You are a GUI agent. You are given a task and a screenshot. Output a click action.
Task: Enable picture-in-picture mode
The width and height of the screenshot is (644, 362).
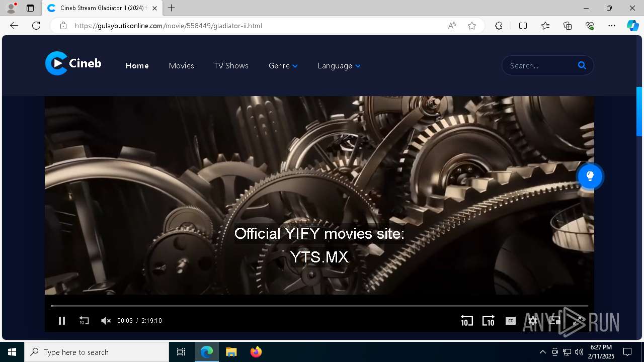[x=554, y=320]
